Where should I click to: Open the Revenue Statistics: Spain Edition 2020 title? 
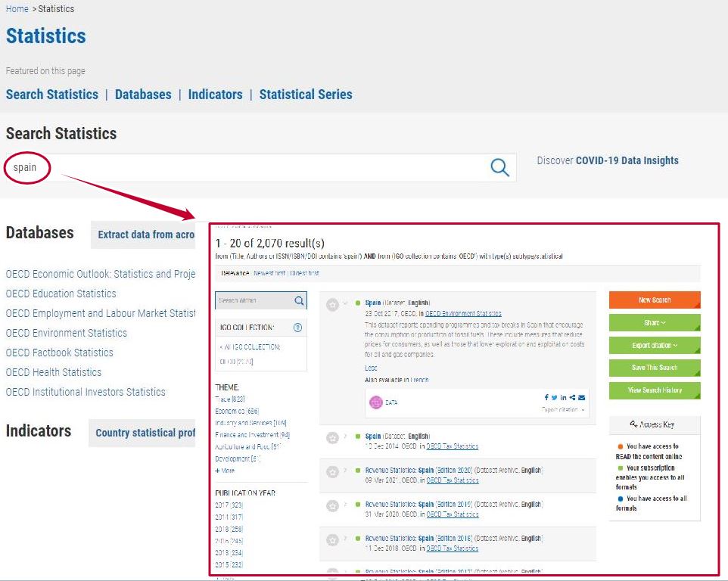(418, 470)
